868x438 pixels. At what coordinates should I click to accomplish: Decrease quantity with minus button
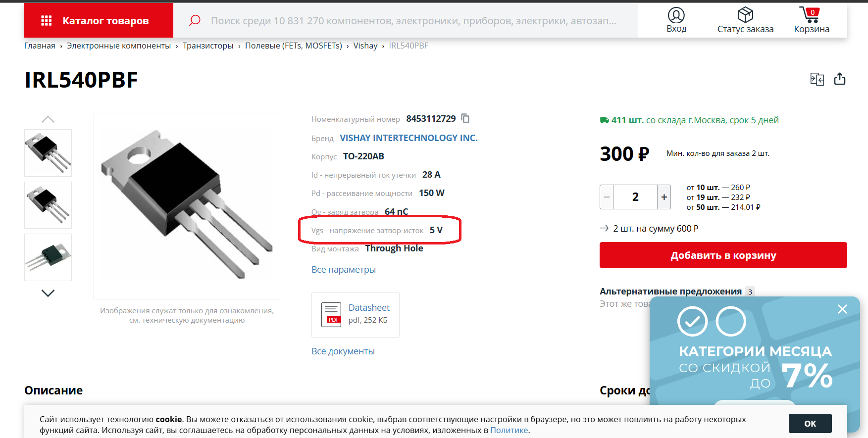(607, 197)
